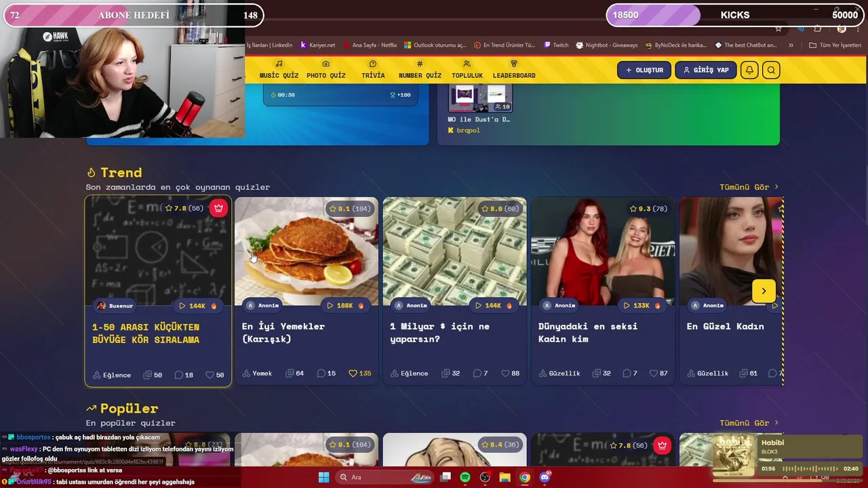This screenshot has width=868, height=488.
Task: Click the red crown badge on the chalkboard card
Action: 218,208
